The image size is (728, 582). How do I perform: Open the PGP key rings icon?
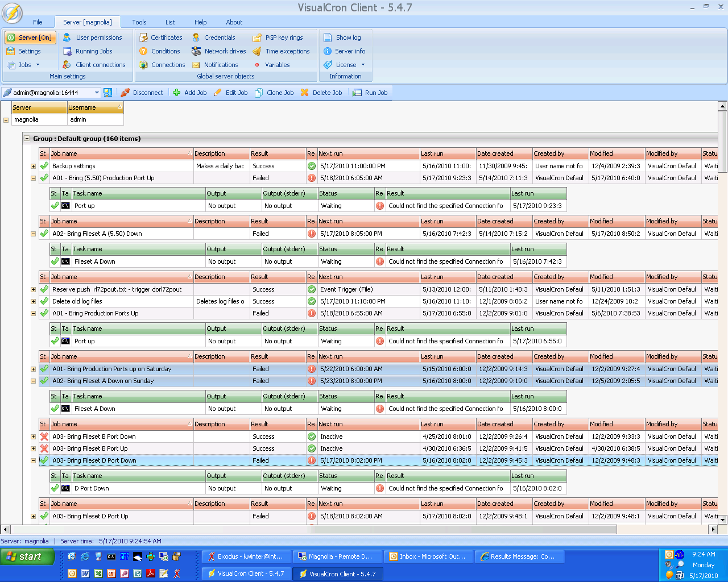[257, 38]
